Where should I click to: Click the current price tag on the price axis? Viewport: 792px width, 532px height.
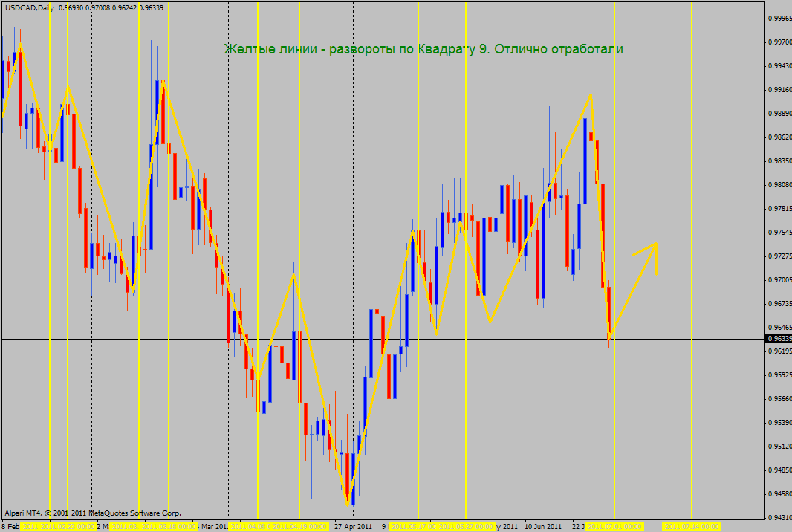point(777,339)
